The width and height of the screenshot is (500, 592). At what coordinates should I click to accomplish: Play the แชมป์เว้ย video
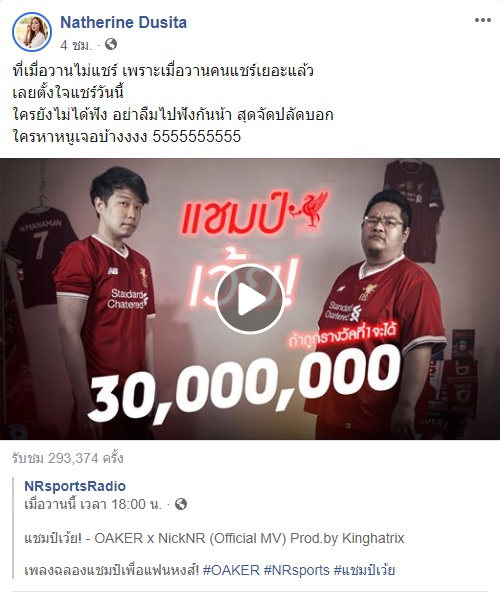click(x=250, y=299)
